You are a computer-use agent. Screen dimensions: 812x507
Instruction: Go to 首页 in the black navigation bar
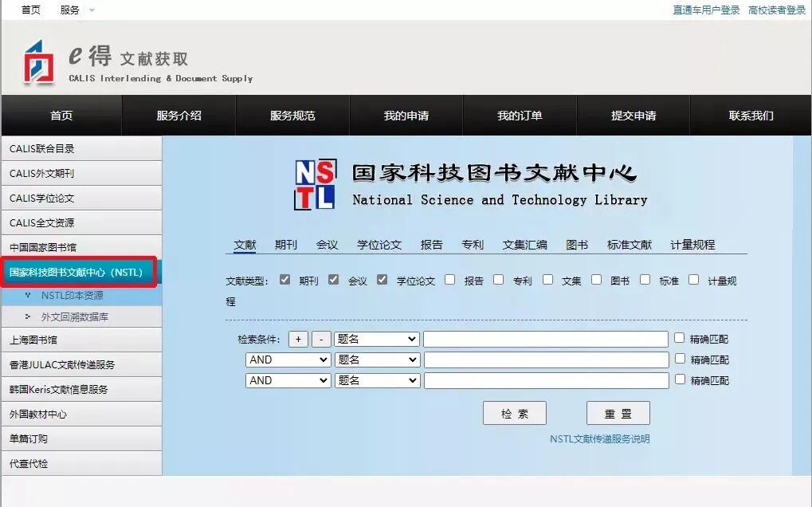pos(61,116)
